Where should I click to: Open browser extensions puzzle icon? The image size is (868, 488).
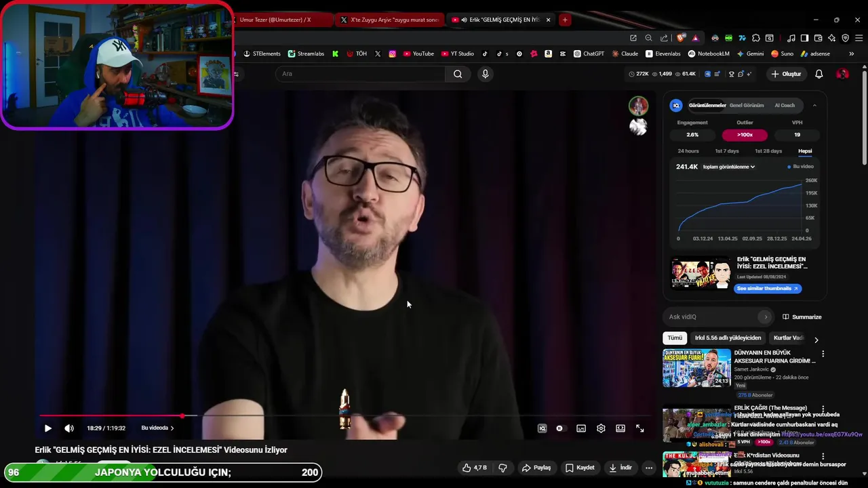pos(755,38)
